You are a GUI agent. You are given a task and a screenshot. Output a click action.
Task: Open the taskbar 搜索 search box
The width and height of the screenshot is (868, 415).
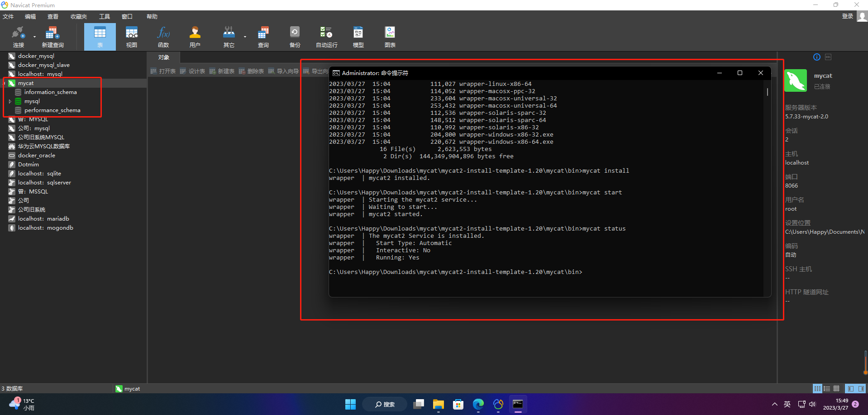pyautogui.click(x=385, y=404)
